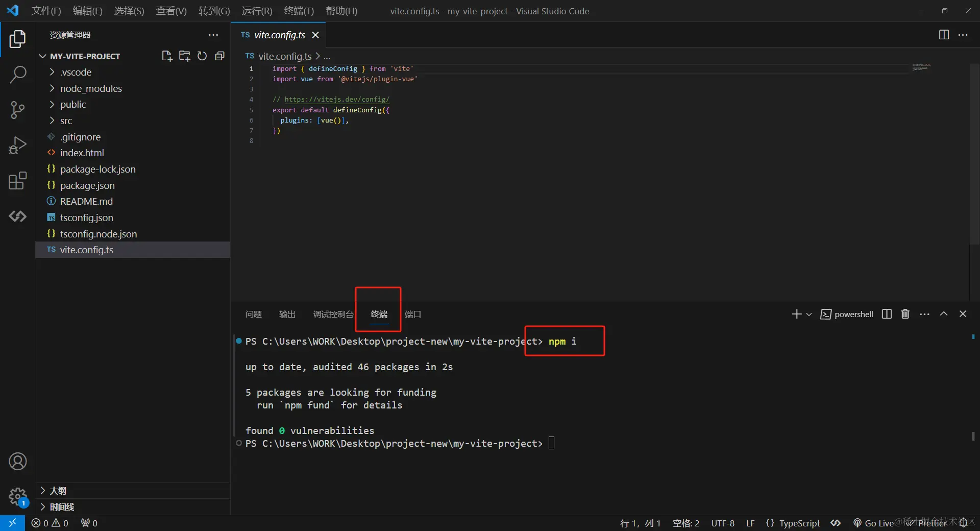Open index.html from explorer

pyautogui.click(x=133, y=153)
